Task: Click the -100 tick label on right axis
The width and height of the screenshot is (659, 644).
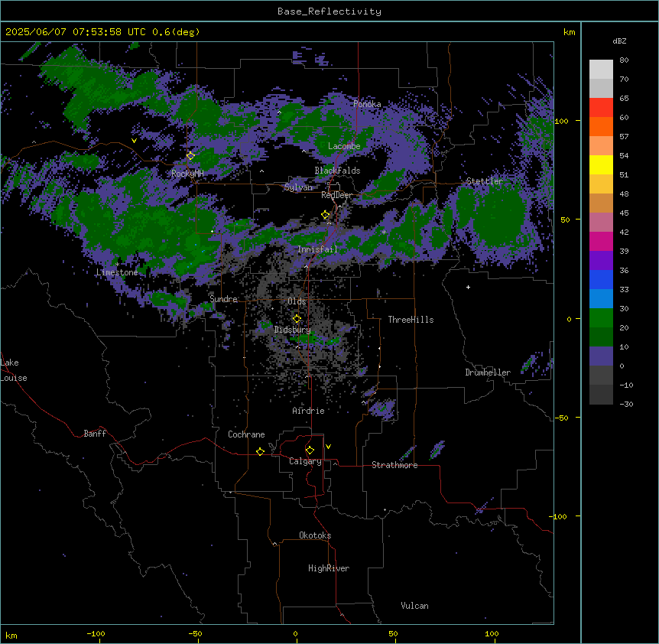Action: pos(560,516)
